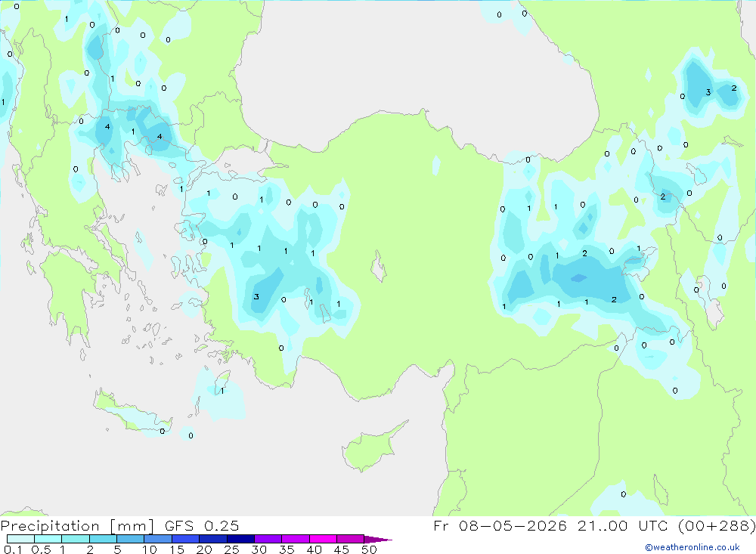The image size is (756, 554).
Task: Select the 0.5–1 mm legend color box
Action: coord(48,539)
